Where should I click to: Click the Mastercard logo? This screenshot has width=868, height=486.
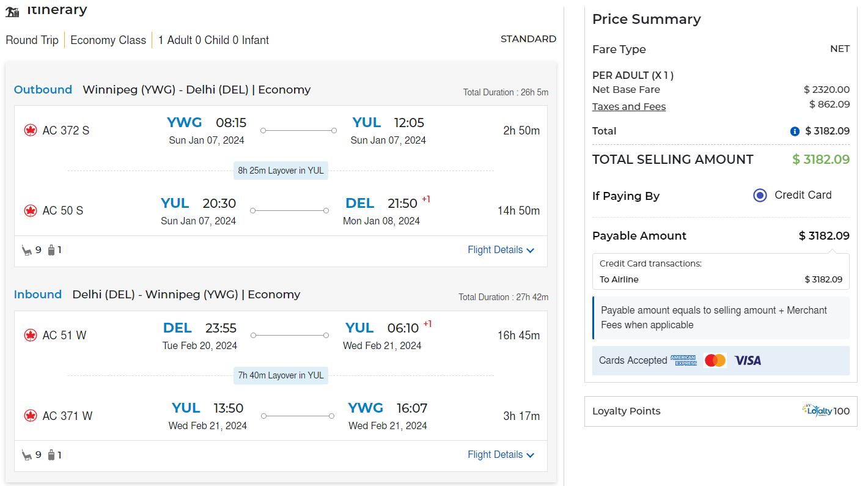point(715,361)
